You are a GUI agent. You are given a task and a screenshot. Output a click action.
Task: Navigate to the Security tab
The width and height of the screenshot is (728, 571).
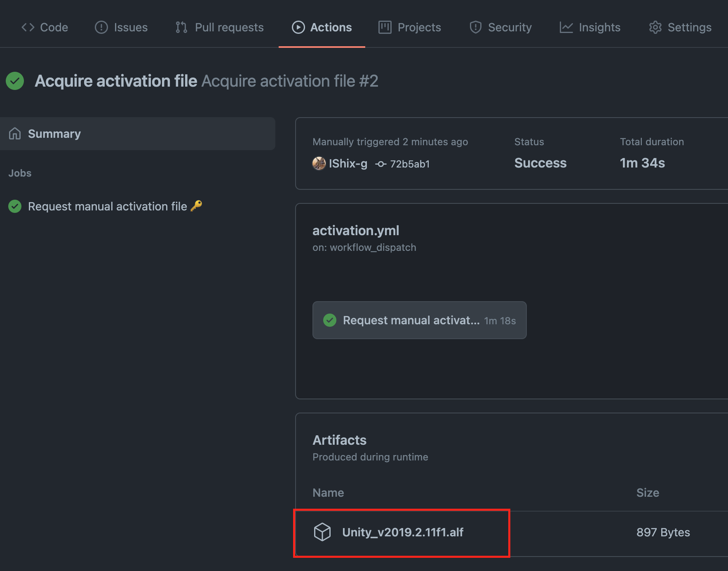pyautogui.click(x=500, y=27)
